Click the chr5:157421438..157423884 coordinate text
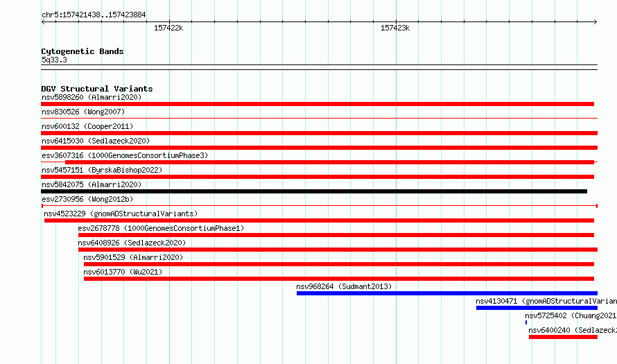Viewport: 617px width, 364px height. click(94, 15)
